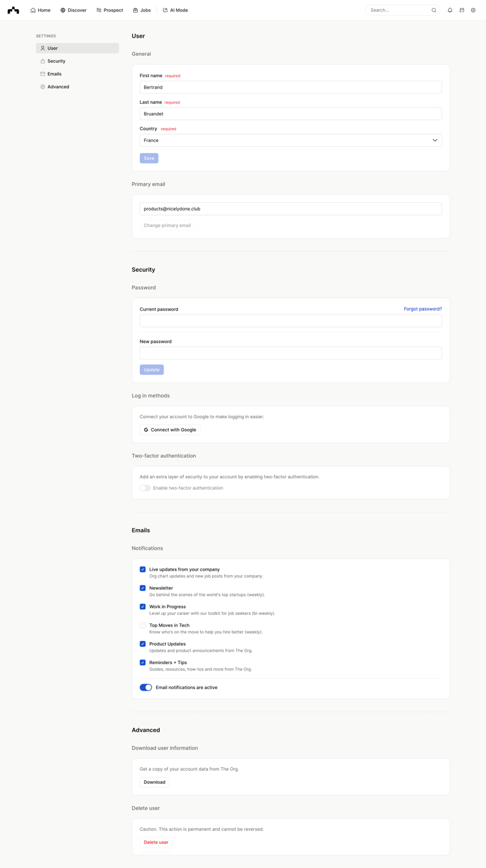Open the notifications bell icon
The width and height of the screenshot is (486, 868).
pyautogui.click(x=448, y=10)
